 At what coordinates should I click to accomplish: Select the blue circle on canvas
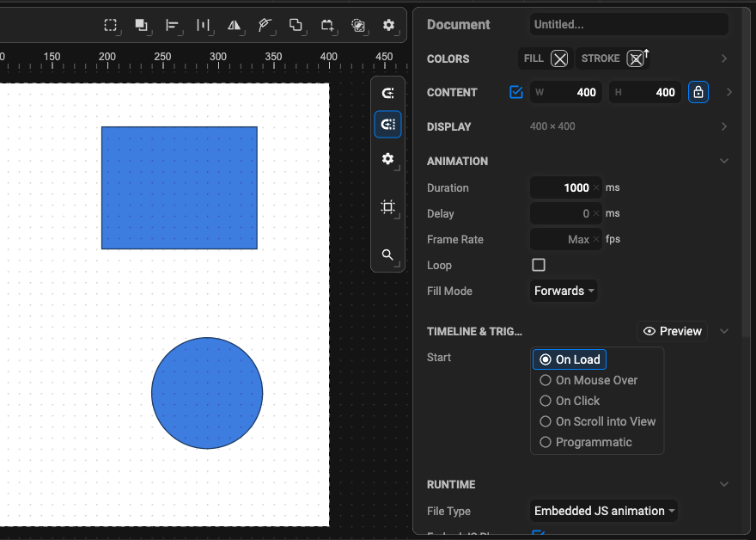(x=207, y=393)
